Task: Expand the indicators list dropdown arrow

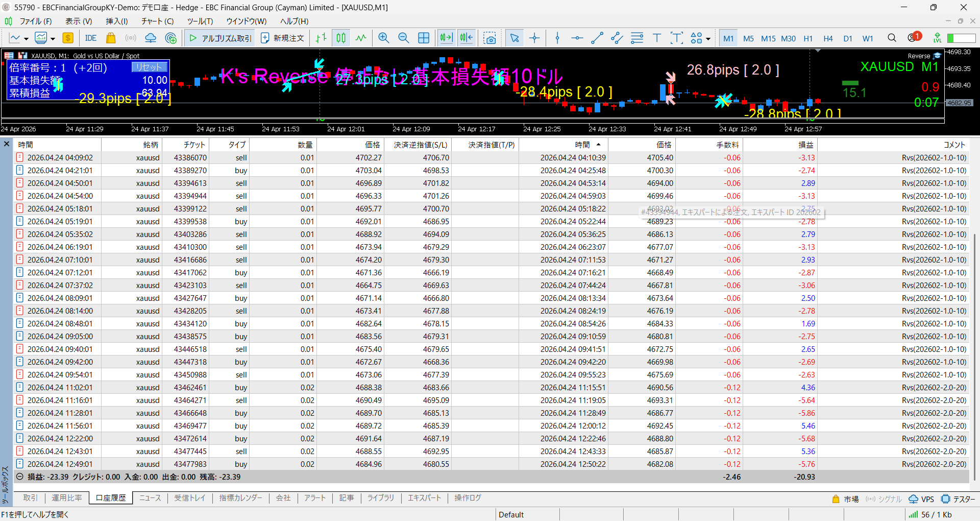Action: coord(53,39)
